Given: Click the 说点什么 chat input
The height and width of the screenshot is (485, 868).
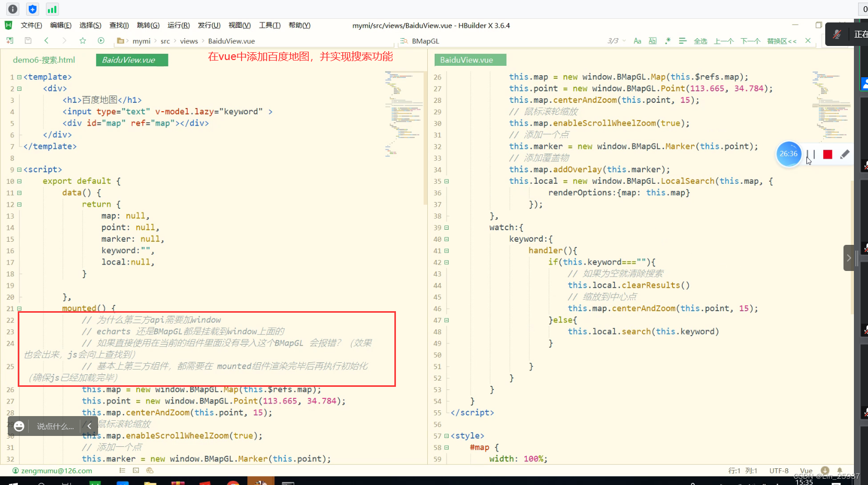Looking at the screenshot, I should pos(55,426).
